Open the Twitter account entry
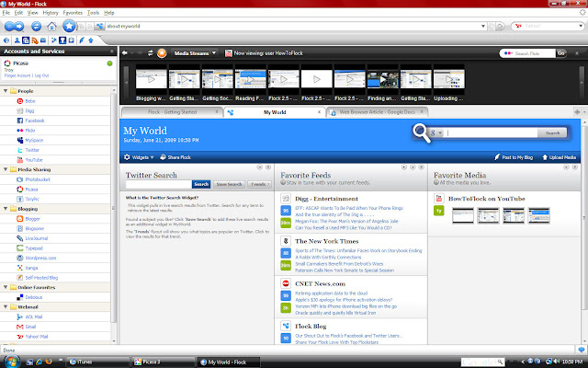588x368 pixels. pyautogui.click(x=32, y=150)
